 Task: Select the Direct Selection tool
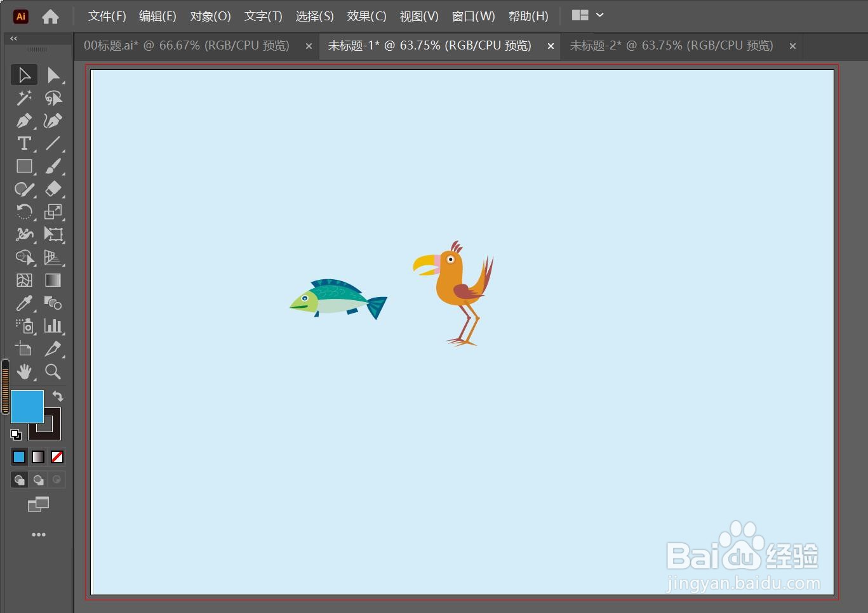pyautogui.click(x=53, y=75)
